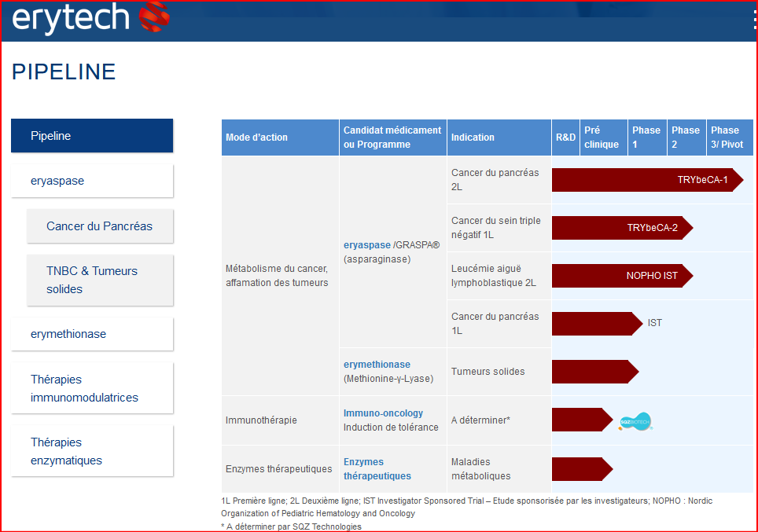Click the Leucémie aiguë lymphoblastique 2L cell
The width and height of the screenshot is (758, 532).
tap(499, 275)
